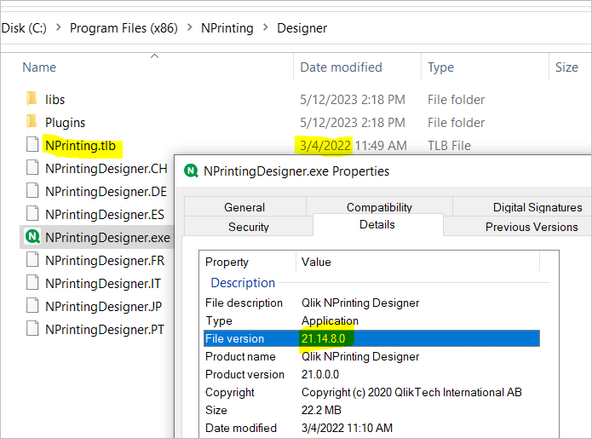The height and width of the screenshot is (439, 592).
Task: Click the File folder type of Plugins row
Action: click(x=456, y=122)
